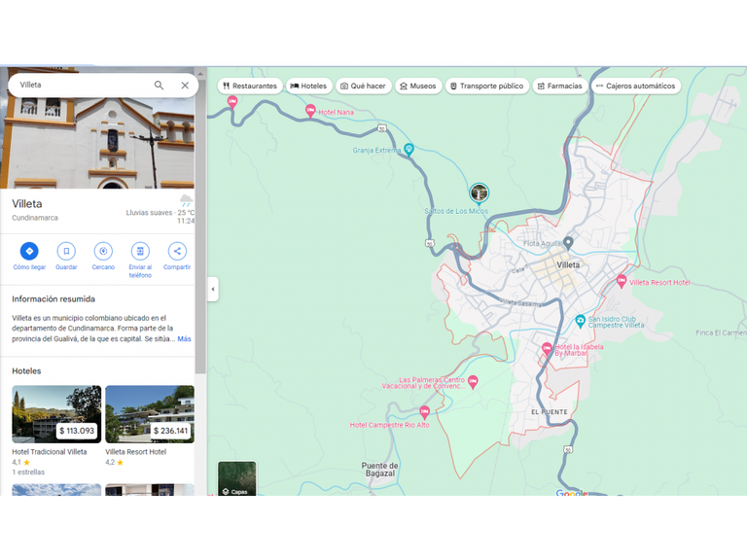Show Museos on the map

(418, 87)
